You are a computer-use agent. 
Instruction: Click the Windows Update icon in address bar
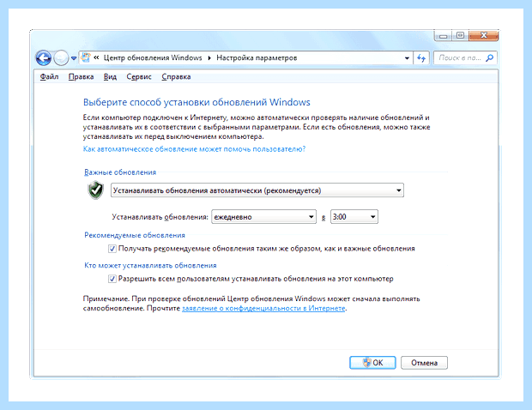[x=86, y=57]
